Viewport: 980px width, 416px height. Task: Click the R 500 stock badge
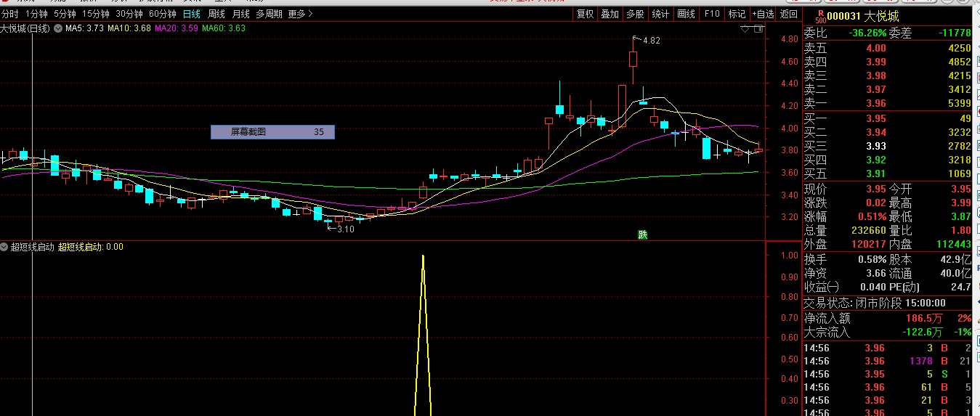[x=820, y=17]
